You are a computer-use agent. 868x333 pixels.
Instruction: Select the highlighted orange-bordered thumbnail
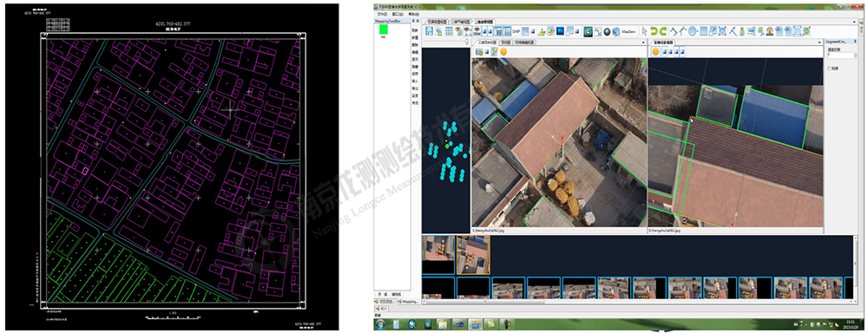[473, 255]
